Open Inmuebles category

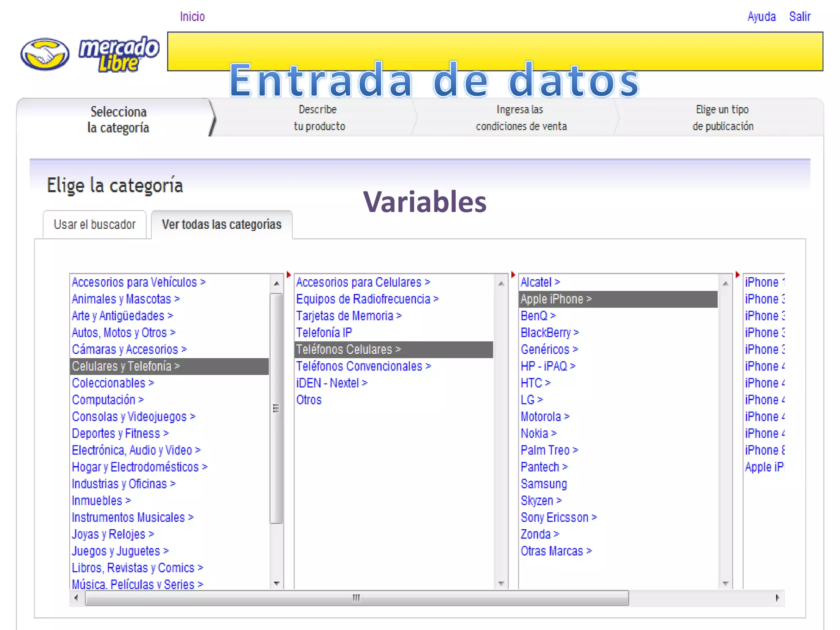click(101, 501)
